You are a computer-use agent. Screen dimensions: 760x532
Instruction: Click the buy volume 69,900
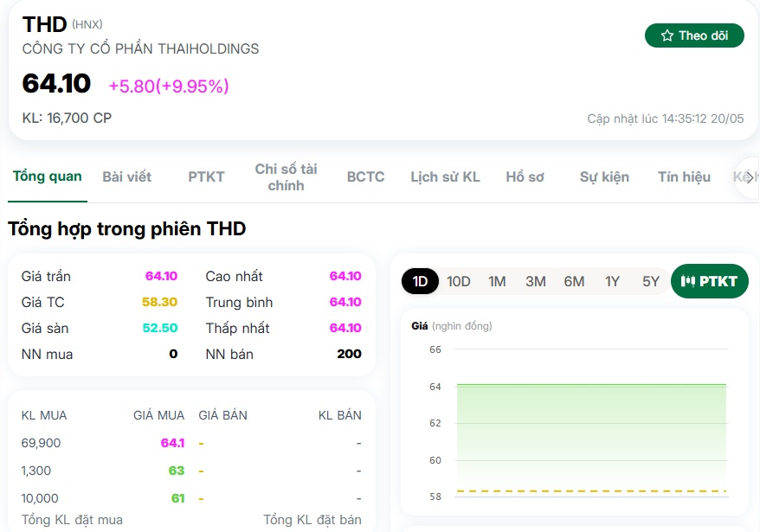pyautogui.click(x=42, y=443)
